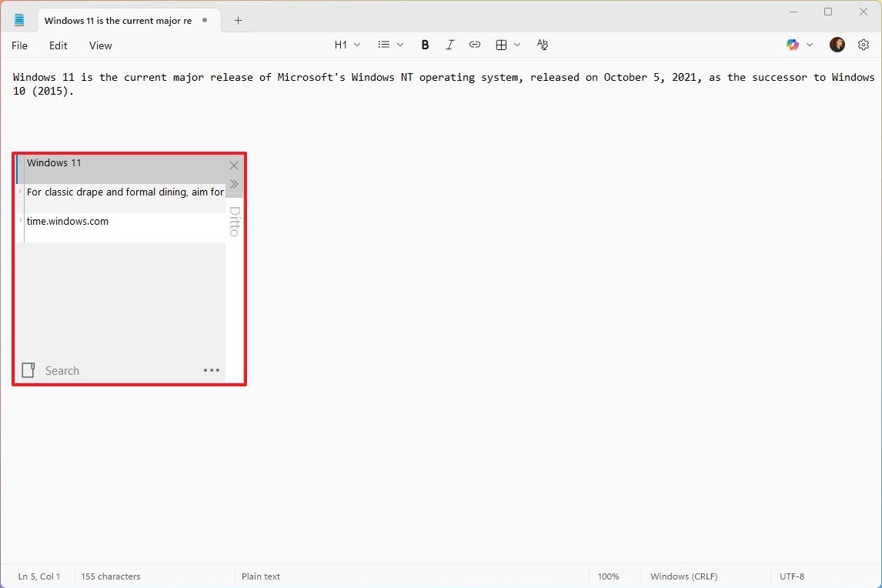882x588 pixels.
Task: Expand the H1 heading dropdown
Action: point(347,45)
